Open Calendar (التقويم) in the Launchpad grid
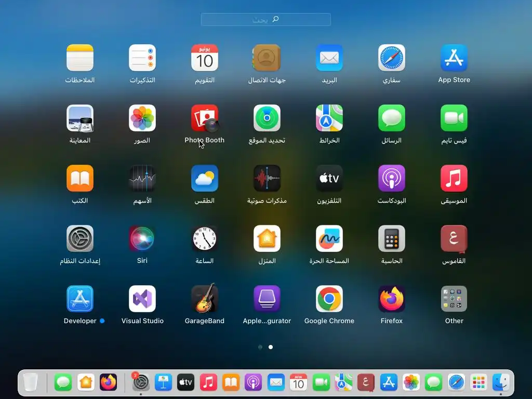532x399 pixels. [x=205, y=58]
